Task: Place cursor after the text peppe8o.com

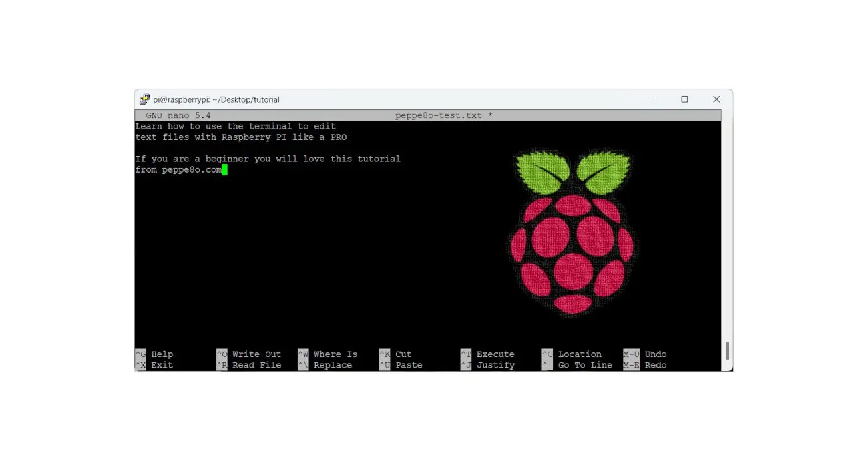Action: [226, 169]
